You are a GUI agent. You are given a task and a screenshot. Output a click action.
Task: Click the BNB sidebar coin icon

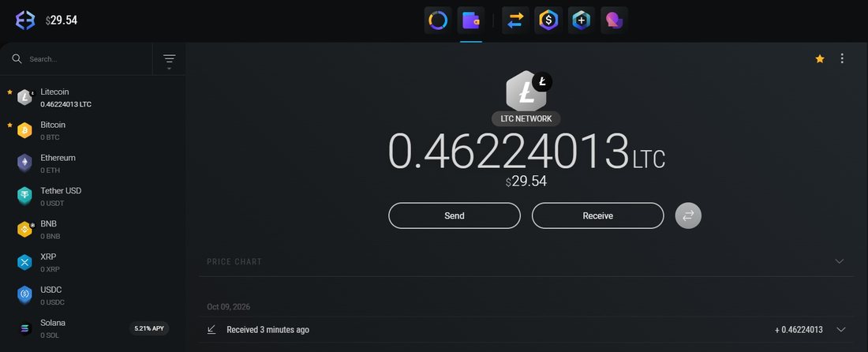[x=25, y=229]
